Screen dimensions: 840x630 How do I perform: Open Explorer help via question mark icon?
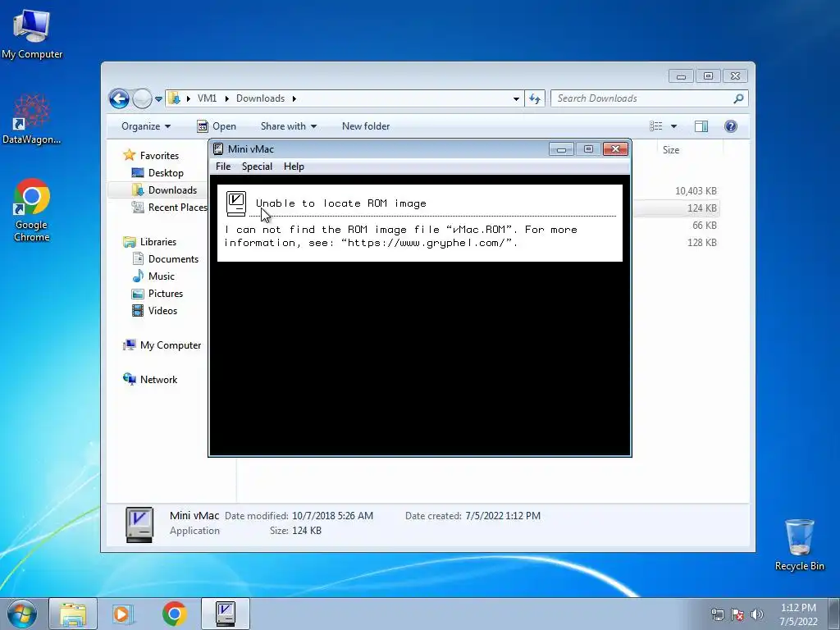(731, 126)
